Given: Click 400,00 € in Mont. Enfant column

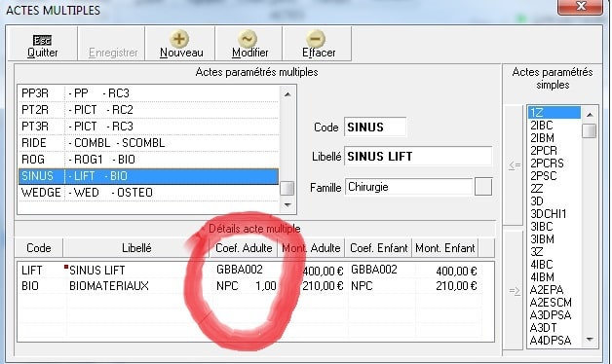Looking at the screenshot, I should (x=456, y=272).
